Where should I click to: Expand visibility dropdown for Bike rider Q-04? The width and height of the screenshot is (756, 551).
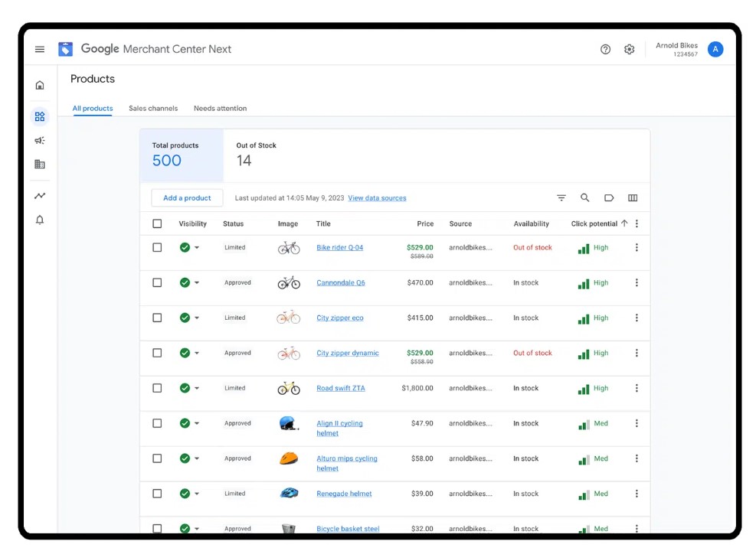coord(197,247)
